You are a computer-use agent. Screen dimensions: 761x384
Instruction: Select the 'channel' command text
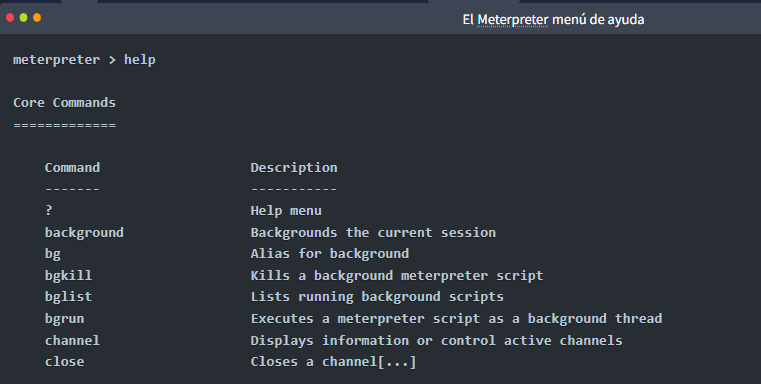tap(72, 340)
